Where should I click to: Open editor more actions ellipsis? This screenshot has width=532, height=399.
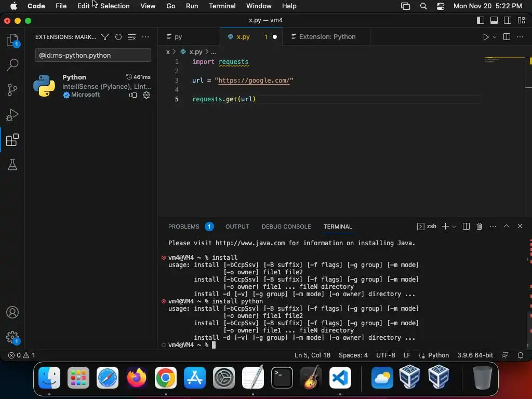[520, 37]
